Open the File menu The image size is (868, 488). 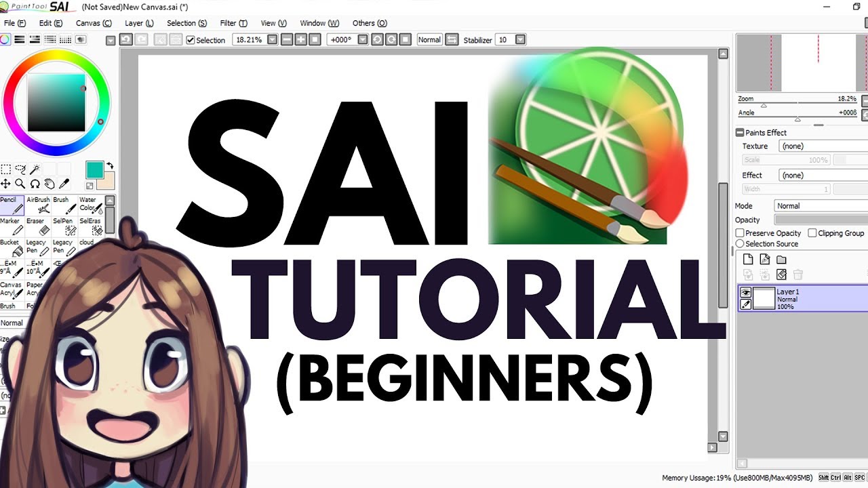tap(15, 23)
